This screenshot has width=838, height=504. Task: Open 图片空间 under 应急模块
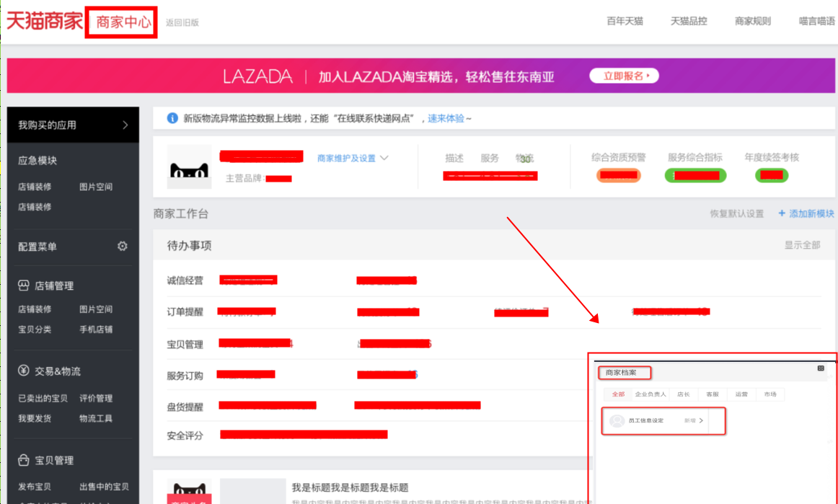point(96,187)
